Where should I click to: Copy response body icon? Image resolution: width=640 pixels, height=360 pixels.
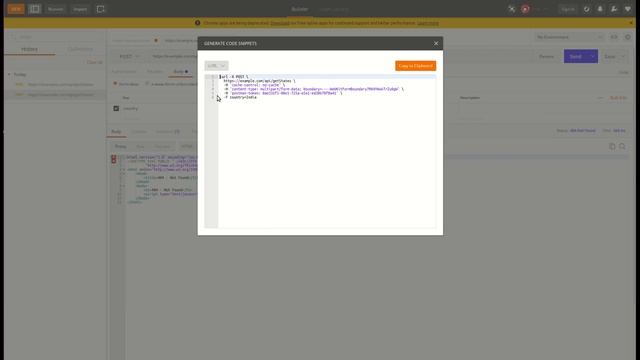pos(612,146)
